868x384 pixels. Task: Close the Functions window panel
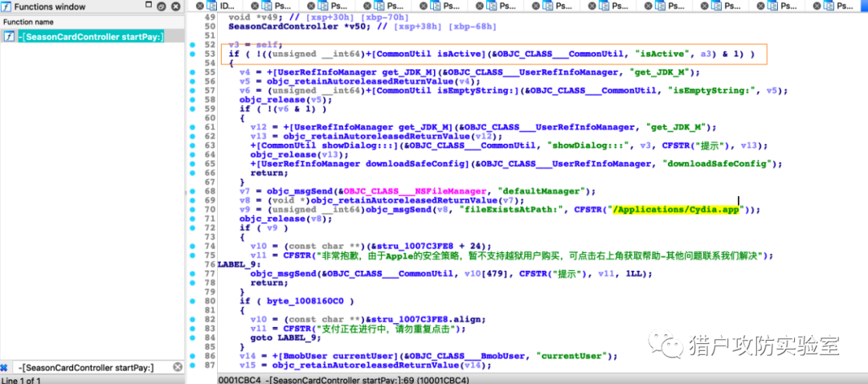(178, 6)
